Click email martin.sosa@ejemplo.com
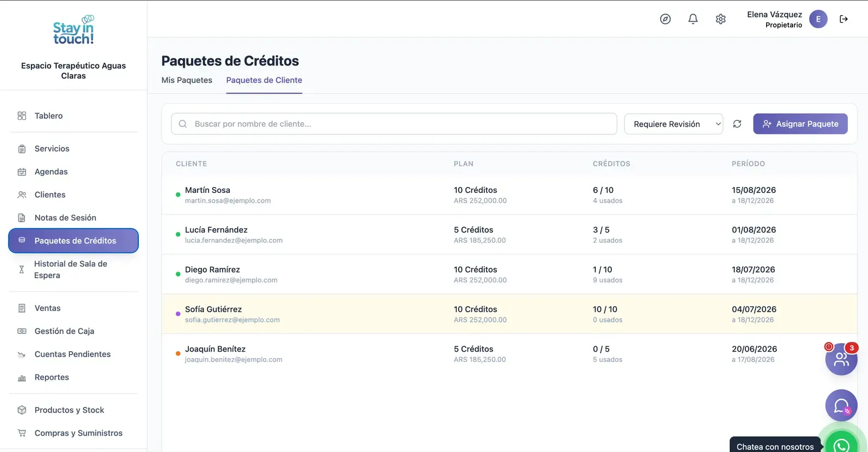This screenshot has height=452, width=868. (228, 201)
